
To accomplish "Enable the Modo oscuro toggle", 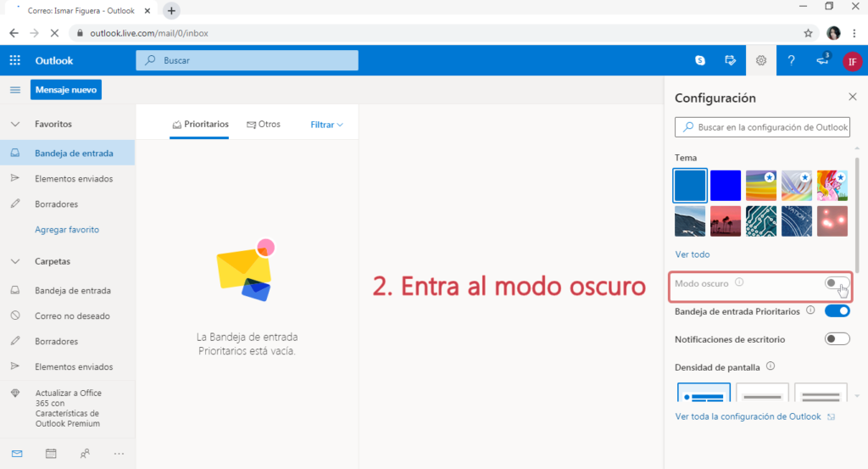I will (x=837, y=283).
